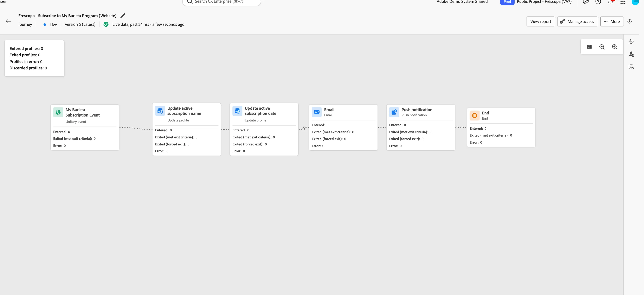Select the End node icon

point(475,116)
